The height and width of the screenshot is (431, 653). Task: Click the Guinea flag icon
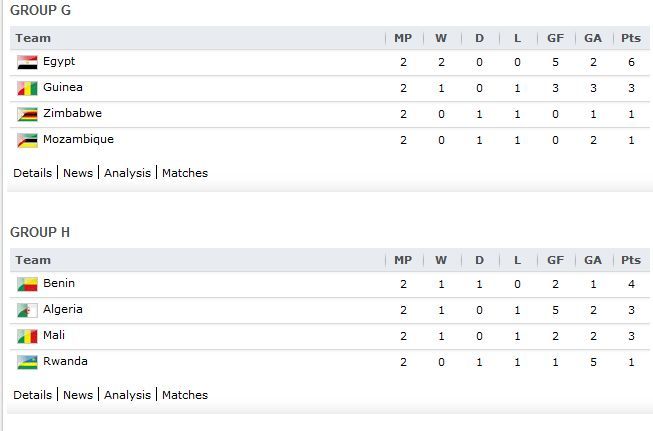(27, 88)
